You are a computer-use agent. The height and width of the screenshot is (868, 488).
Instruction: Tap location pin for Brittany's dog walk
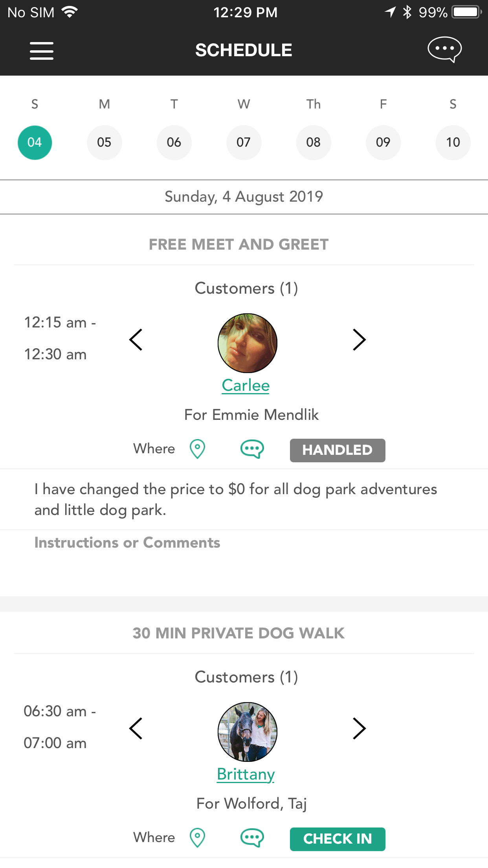click(x=197, y=838)
